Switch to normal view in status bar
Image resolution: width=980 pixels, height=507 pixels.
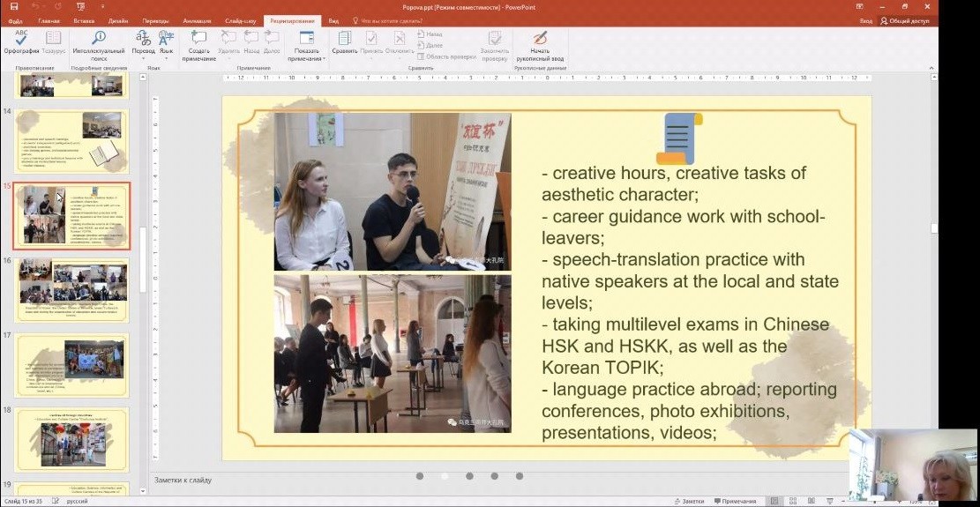point(774,501)
